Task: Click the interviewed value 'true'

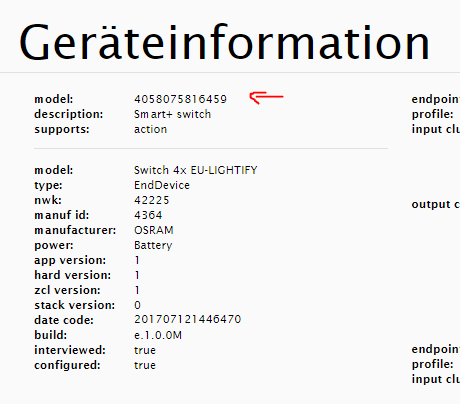Action: click(x=145, y=350)
